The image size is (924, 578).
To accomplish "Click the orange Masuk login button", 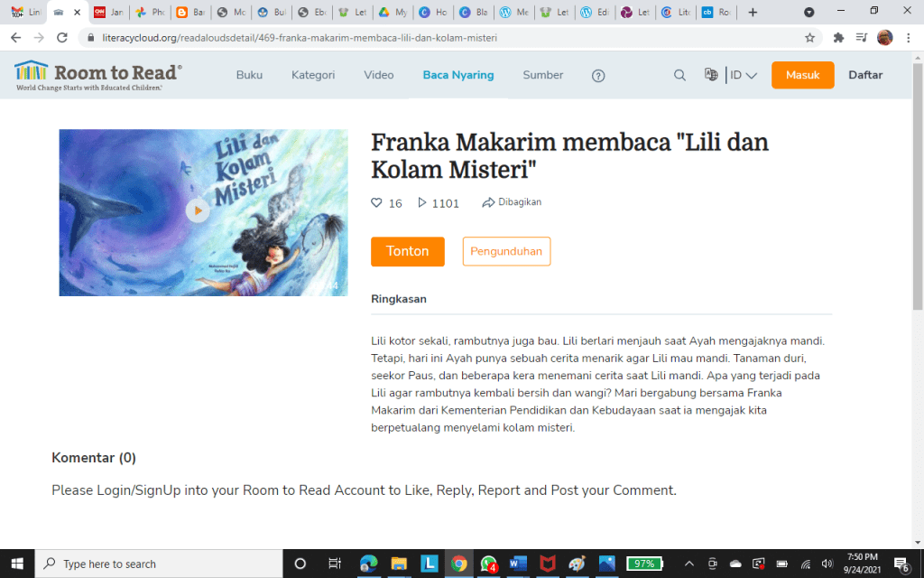I will pos(802,75).
